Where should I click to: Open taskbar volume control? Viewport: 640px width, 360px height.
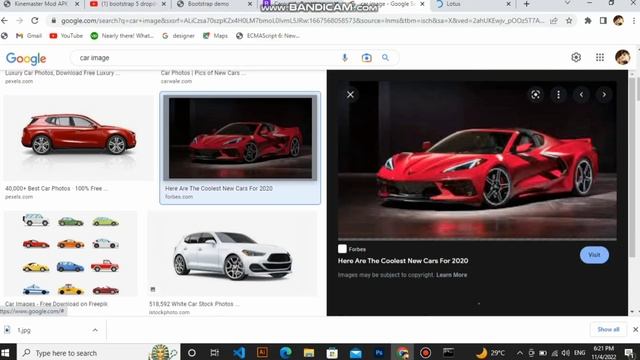click(x=566, y=353)
